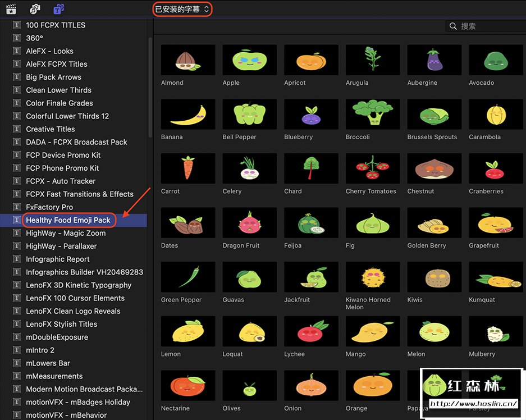Pick the Brussels Sprouts title thumbnail
The image size is (526, 420).
coord(434,114)
